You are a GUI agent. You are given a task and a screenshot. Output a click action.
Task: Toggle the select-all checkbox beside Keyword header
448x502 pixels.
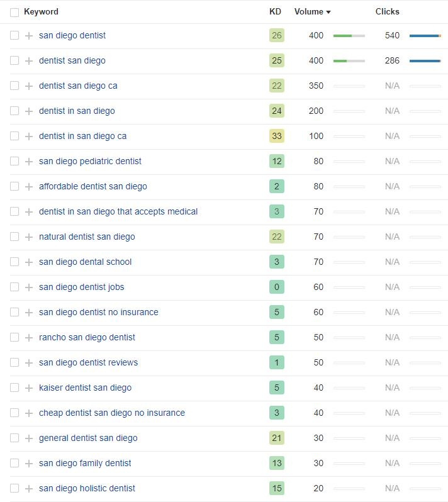14,13
